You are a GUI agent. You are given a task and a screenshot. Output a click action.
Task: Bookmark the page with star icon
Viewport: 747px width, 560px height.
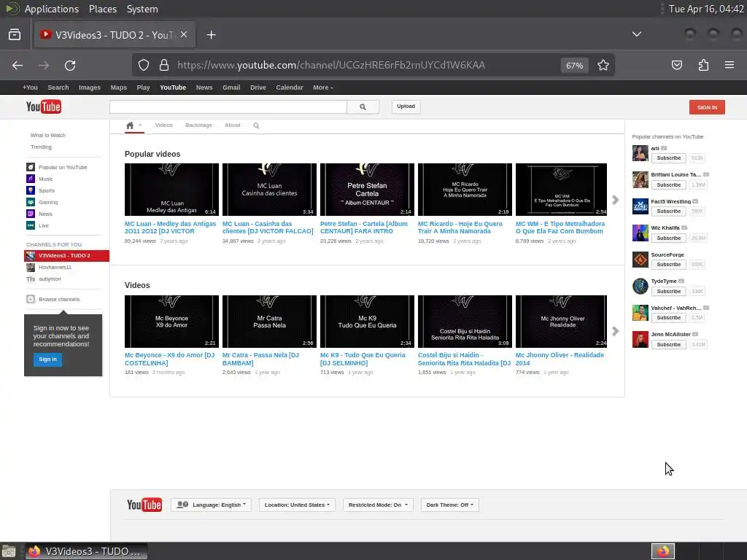[603, 65]
